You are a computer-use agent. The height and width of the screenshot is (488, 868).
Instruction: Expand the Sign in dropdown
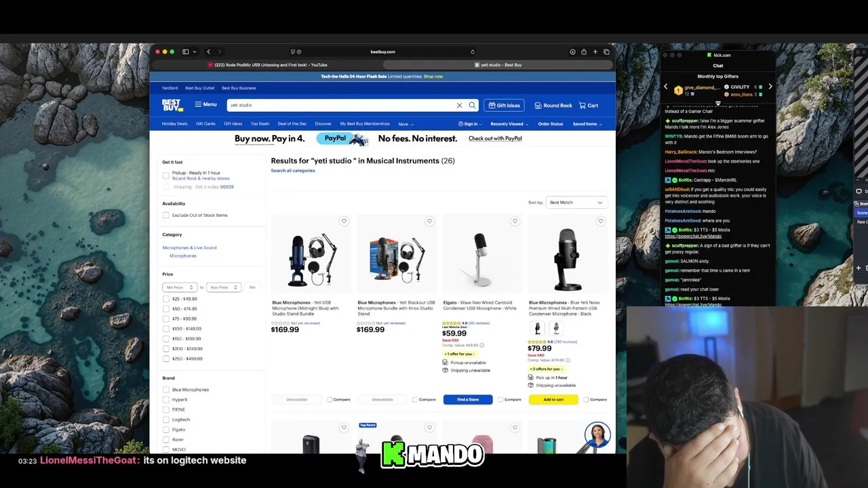470,124
